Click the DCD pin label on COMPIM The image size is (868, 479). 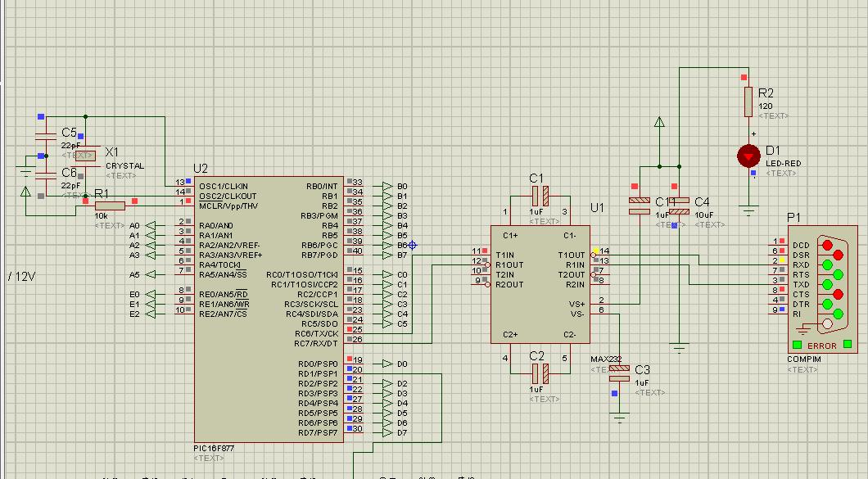tap(801, 246)
